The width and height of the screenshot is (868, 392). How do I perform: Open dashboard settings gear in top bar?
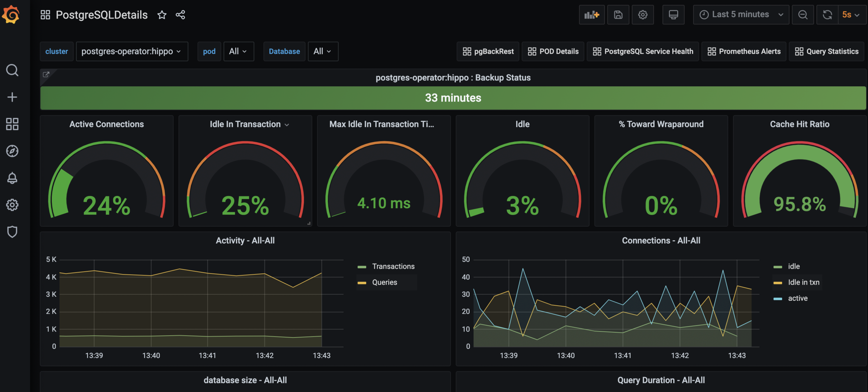point(642,15)
